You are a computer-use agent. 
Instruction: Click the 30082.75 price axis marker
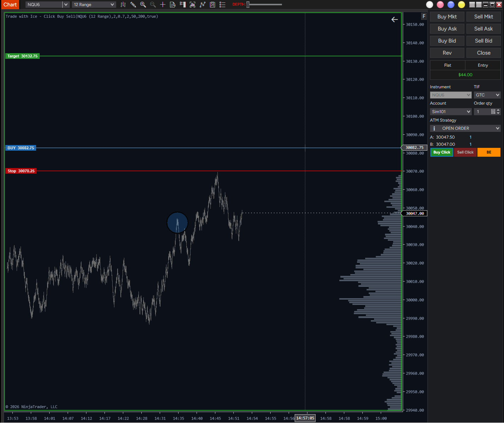(414, 148)
